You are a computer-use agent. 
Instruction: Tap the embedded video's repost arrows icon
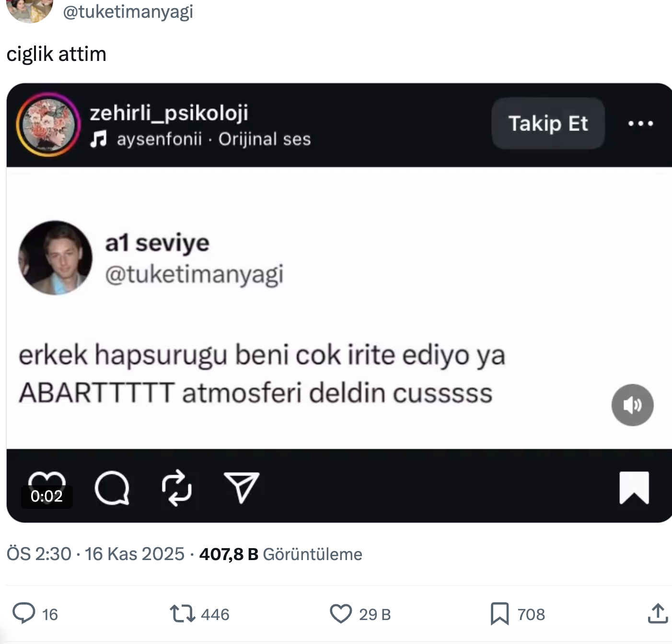pyautogui.click(x=176, y=488)
